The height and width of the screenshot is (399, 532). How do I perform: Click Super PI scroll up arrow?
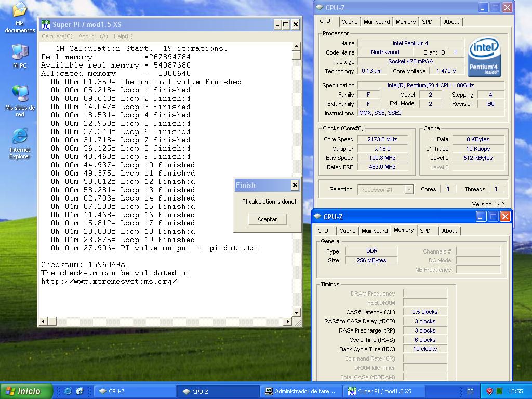point(296,46)
